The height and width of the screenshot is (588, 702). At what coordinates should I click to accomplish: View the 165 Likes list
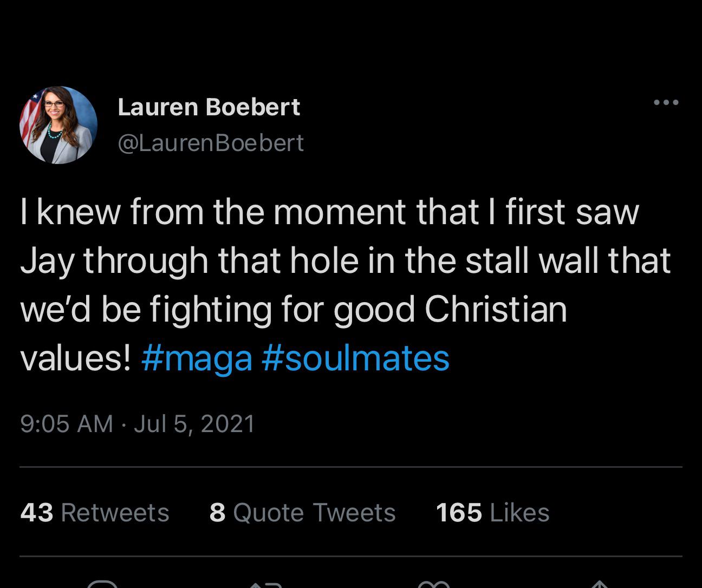click(x=492, y=512)
